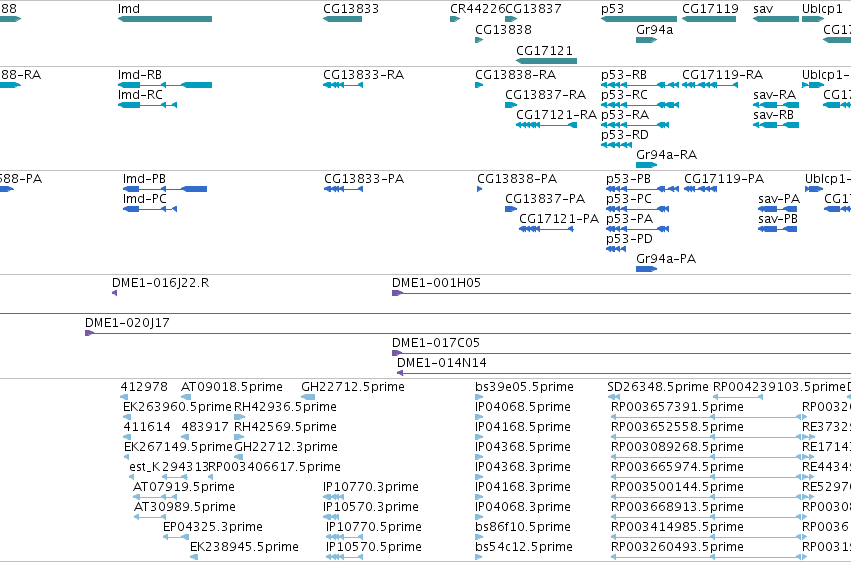Select the CR44226 gene label
This screenshot has height=562, width=851.
coord(477,9)
